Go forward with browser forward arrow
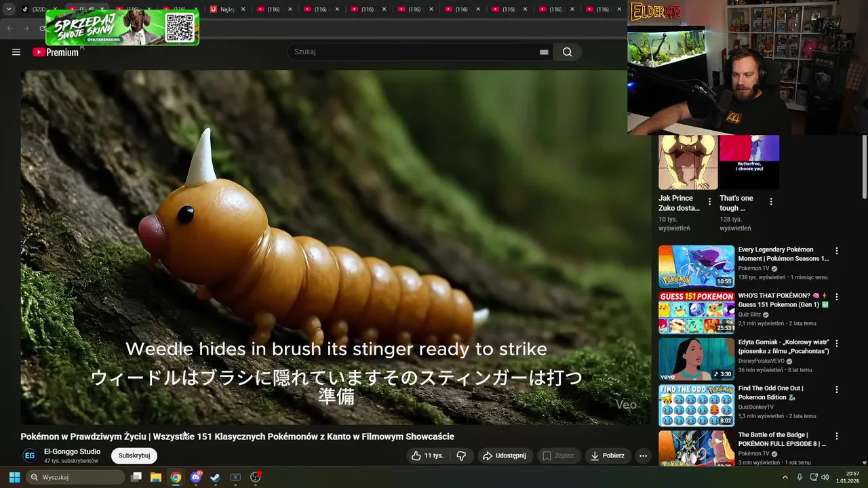Image resolution: width=868 pixels, height=488 pixels. tap(26, 28)
